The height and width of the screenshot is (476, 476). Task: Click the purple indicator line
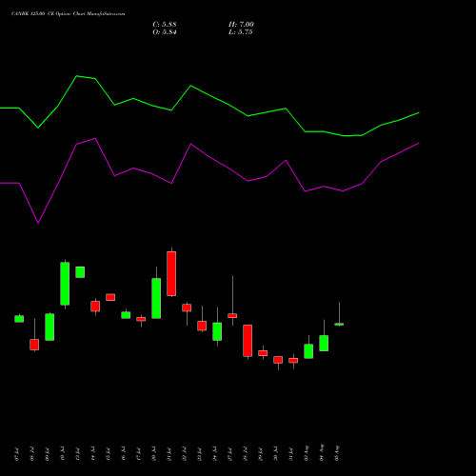point(209,181)
